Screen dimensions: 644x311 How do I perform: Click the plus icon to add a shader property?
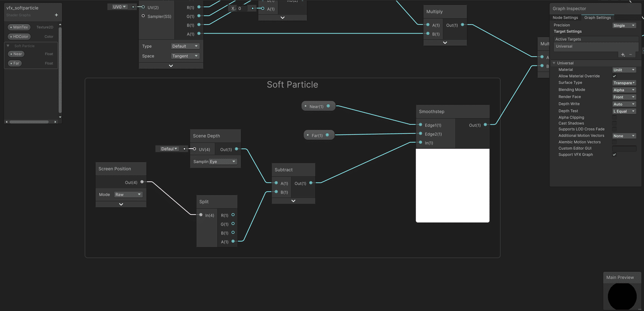(56, 15)
